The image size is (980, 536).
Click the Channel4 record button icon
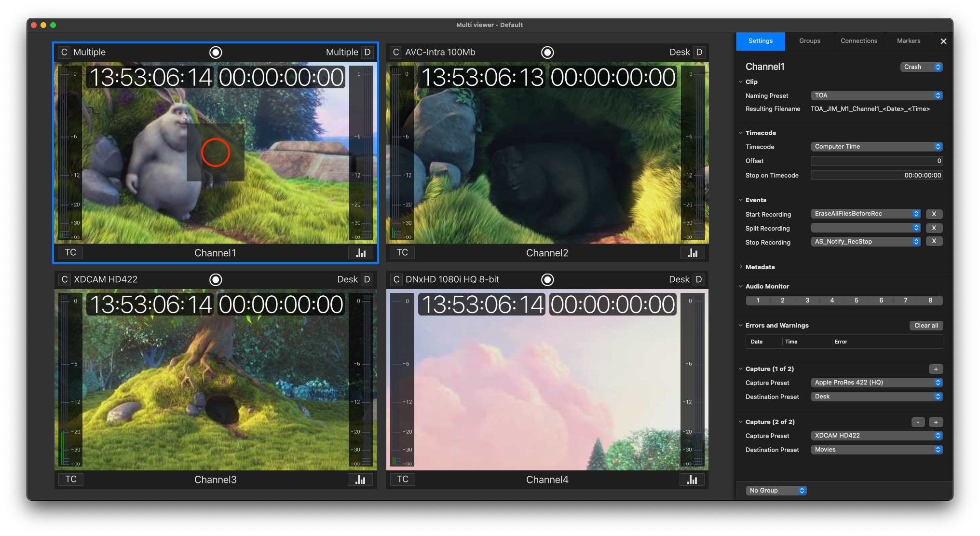[547, 279]
